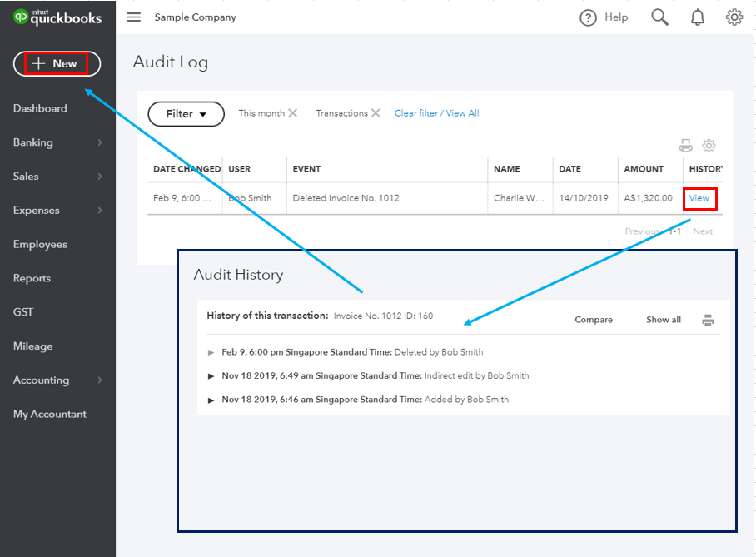Open the hamburger navigation menu
Viewport: 756px width, 557px height.
tap(134, 17)
